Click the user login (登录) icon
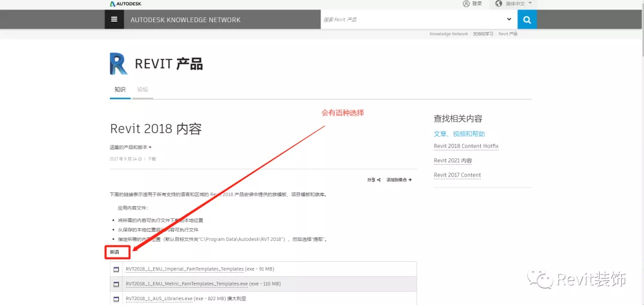The image size is (644, 305). (466, 4)
